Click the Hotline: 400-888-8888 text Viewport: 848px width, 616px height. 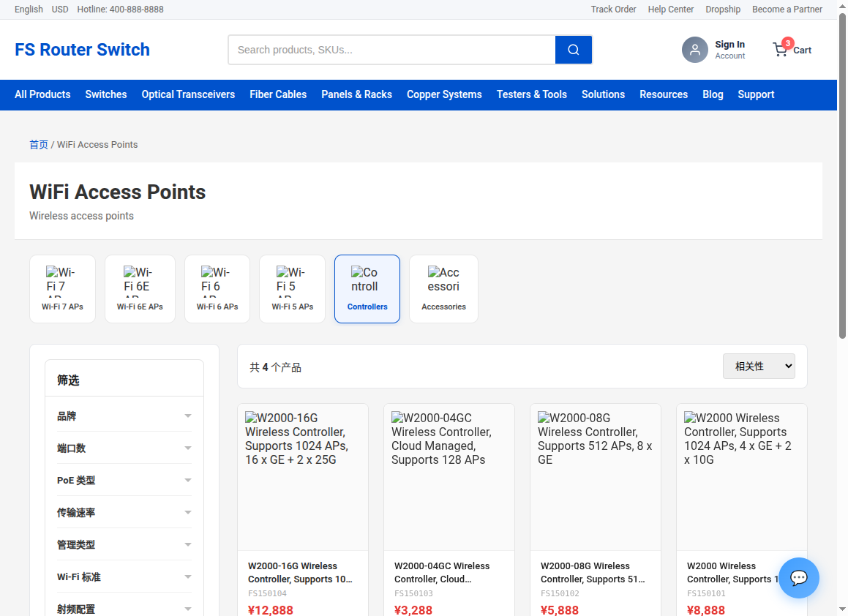(x=120, y=10)
